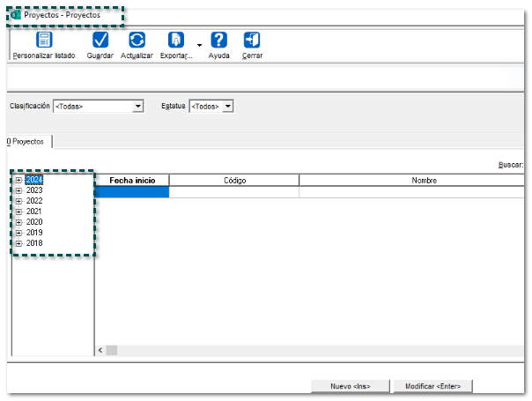The image size is (532, 401).
Task: Click the Personalizar listado icon
Action: 44,40
